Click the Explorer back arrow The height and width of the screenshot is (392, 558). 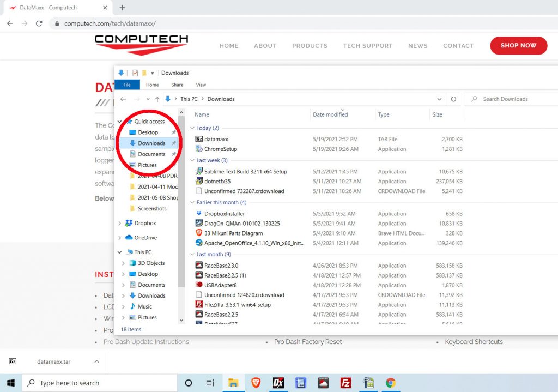click(123, 99)
